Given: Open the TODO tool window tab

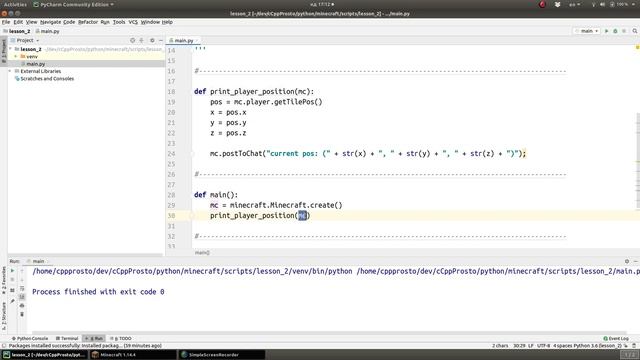Looking at the screenshot, I should click(121, 338).
